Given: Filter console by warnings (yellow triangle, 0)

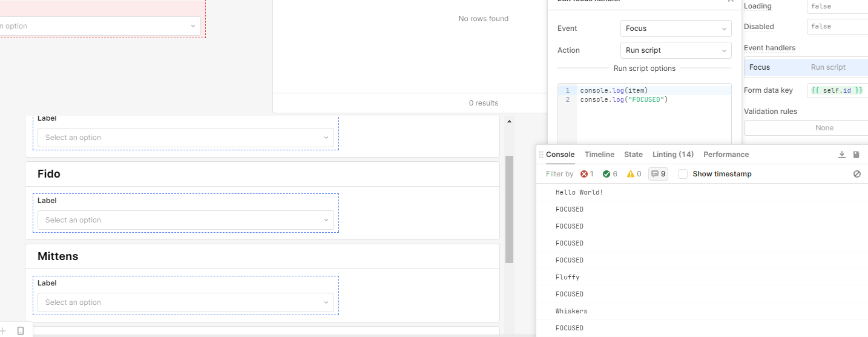Looking at the screenshot, I should [634, 174].
